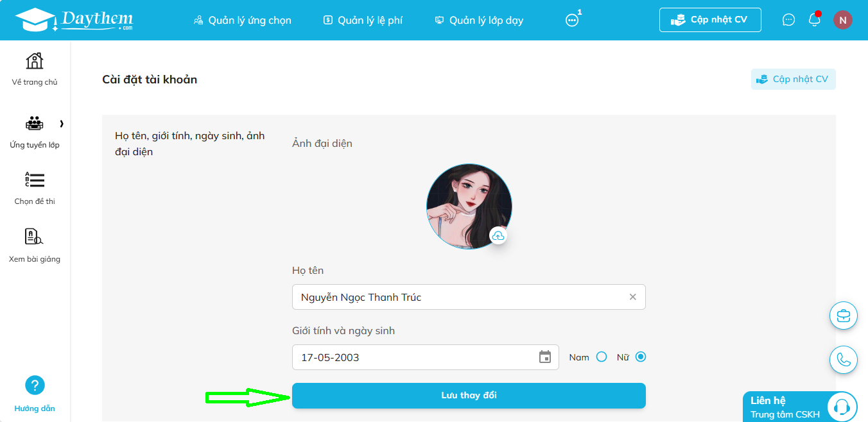
Task: Open the Hướng dẫn help icon
Action: point(35,385)
